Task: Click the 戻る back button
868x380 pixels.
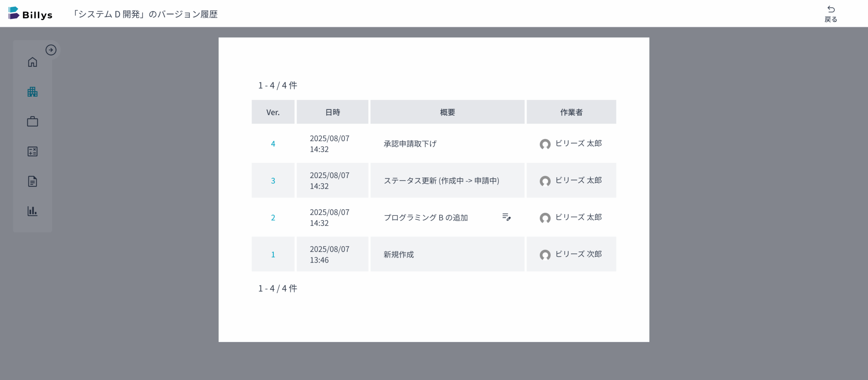Action: (831, 14)
